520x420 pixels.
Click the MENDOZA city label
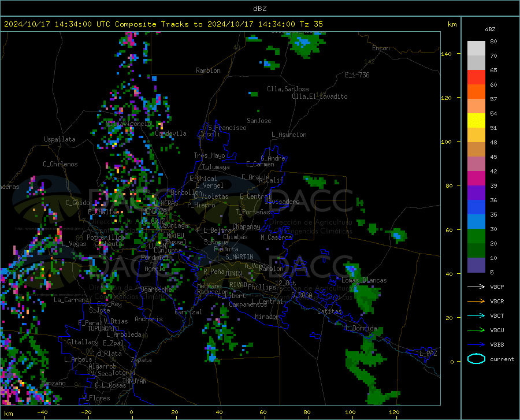(154, 211)
